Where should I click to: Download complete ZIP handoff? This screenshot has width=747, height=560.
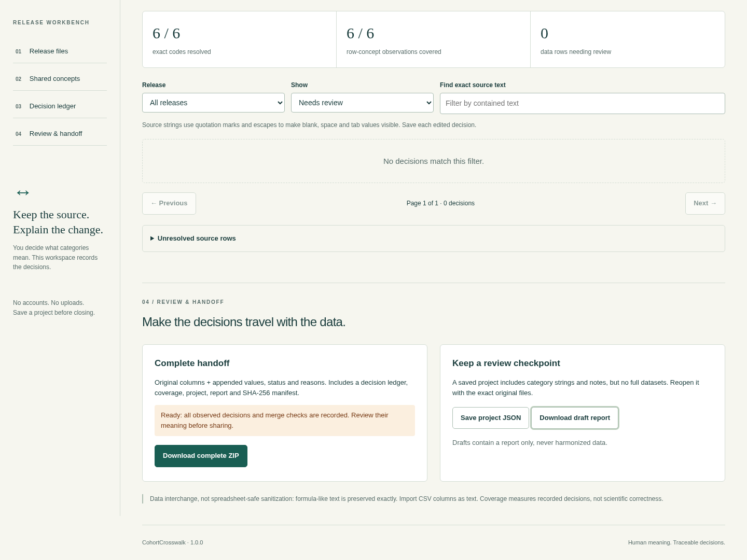click(x=201, y=456)
